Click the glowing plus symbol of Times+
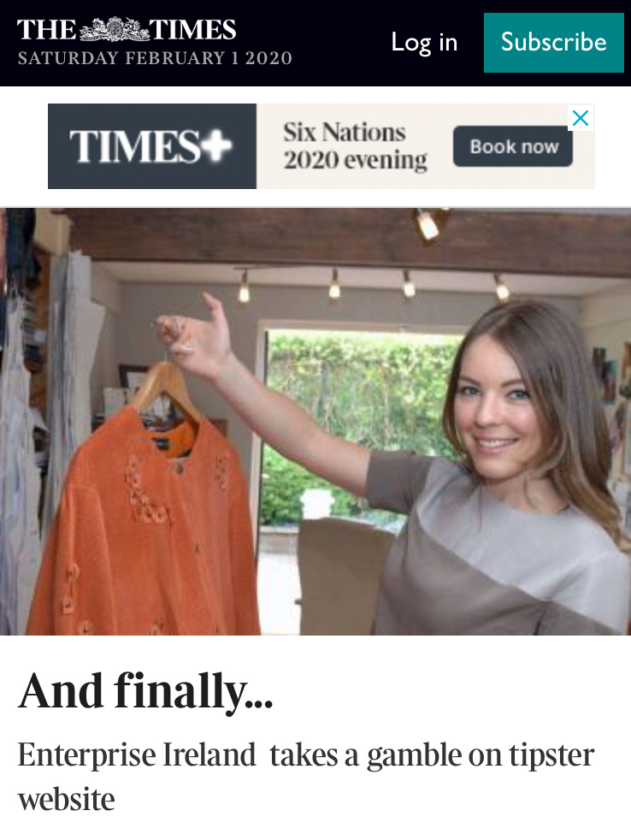Screen dimensions: 631x840 click(220, 145)
